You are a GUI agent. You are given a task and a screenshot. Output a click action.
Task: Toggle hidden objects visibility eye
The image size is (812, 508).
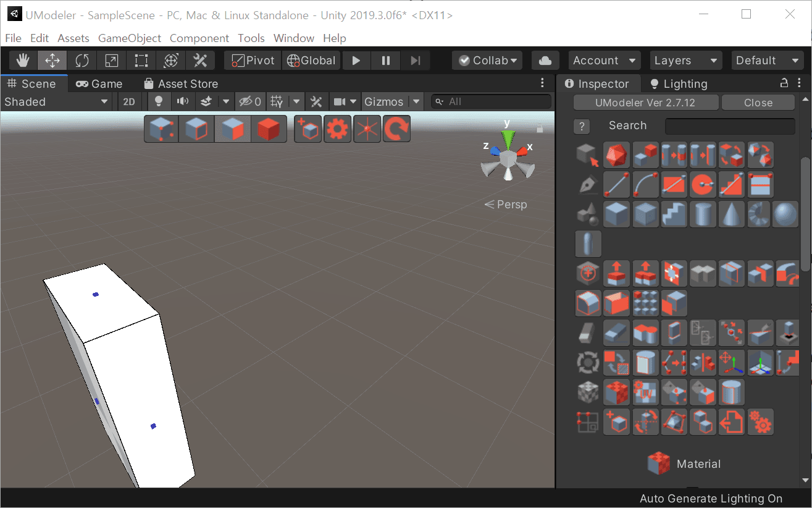[x=251, y=102]
